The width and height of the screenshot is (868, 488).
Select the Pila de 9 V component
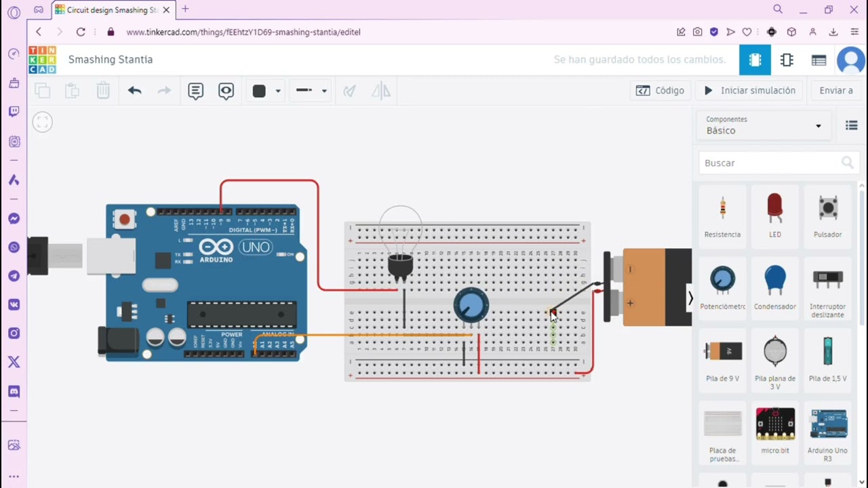(x=722, y=360)
